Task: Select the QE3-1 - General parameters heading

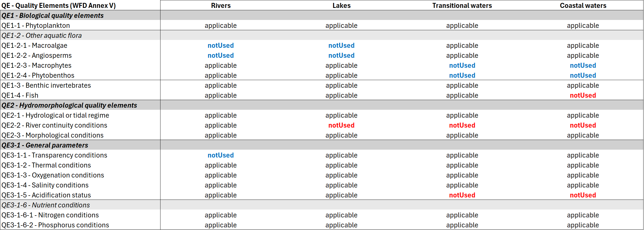Action: click(x=45, y=145)
